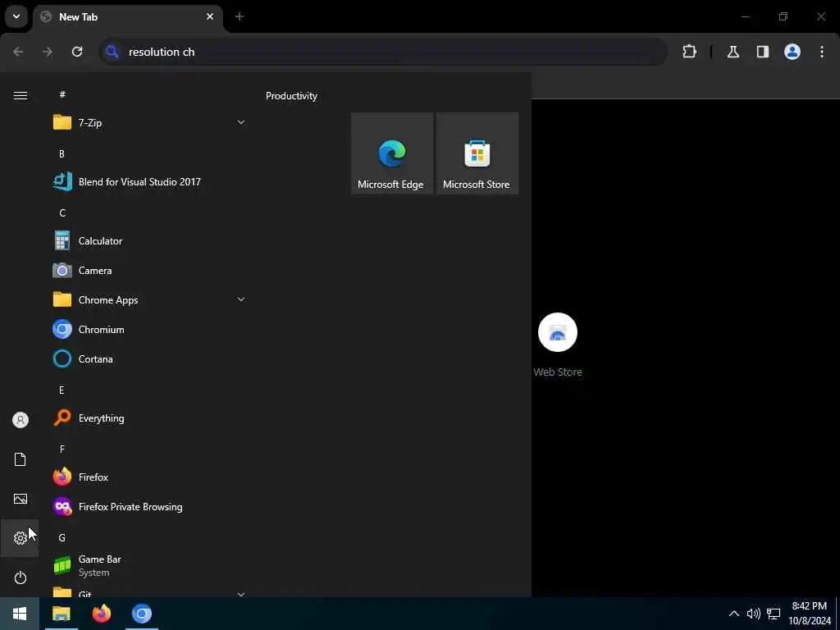Click the address bar containing 'resolution ch'

click(x=383, y=52)
